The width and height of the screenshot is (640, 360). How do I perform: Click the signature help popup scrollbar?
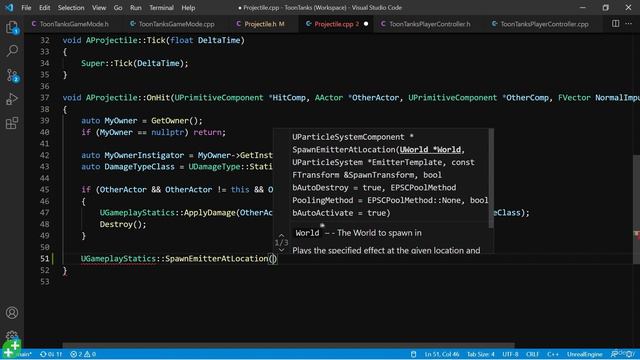[x=491, y=178]
